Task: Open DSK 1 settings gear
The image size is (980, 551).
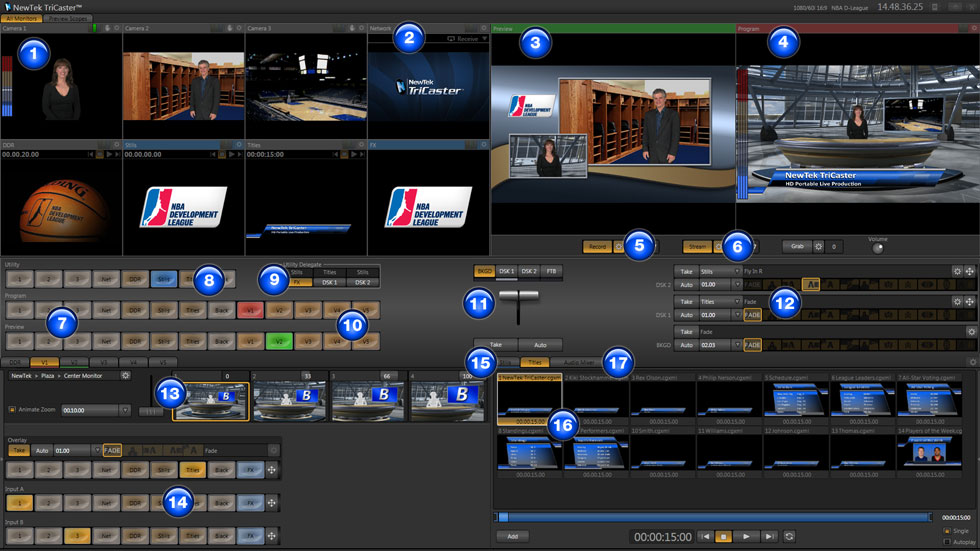Action: (957, 301)
